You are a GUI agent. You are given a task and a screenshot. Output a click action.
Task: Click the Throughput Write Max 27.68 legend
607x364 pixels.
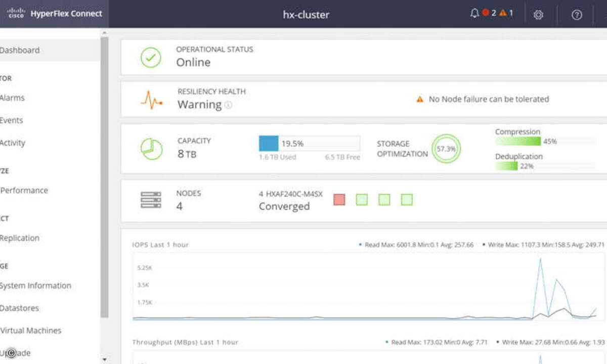tap(550, 342)
